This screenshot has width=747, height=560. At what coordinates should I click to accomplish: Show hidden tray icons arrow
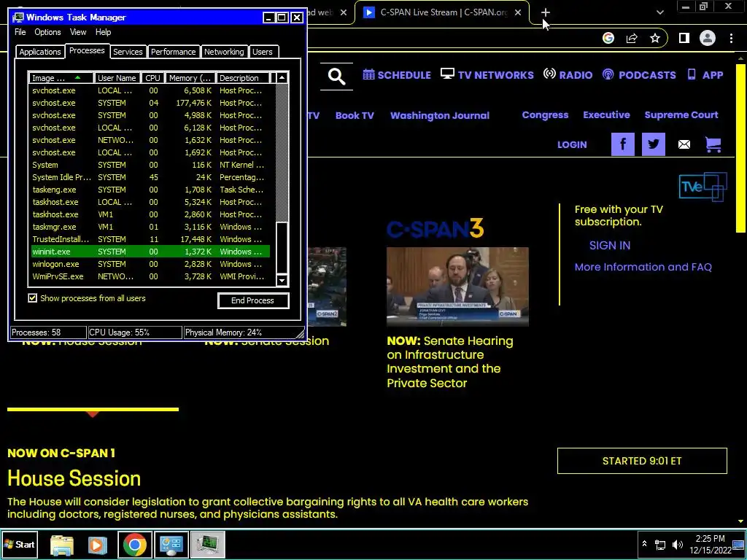[644, 543]
